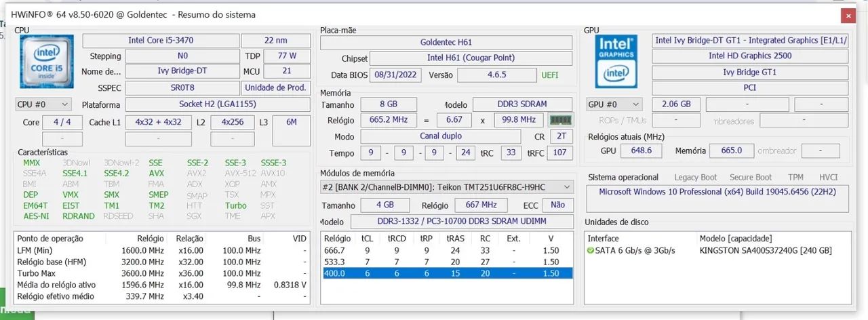Click the Canal duplo mode field
Image resolution: width=868 pixels, height=320 pixels.
pos(441,136)
